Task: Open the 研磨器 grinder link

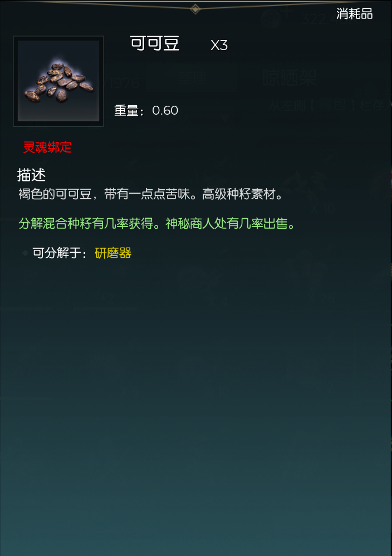Action: [113, 253]
